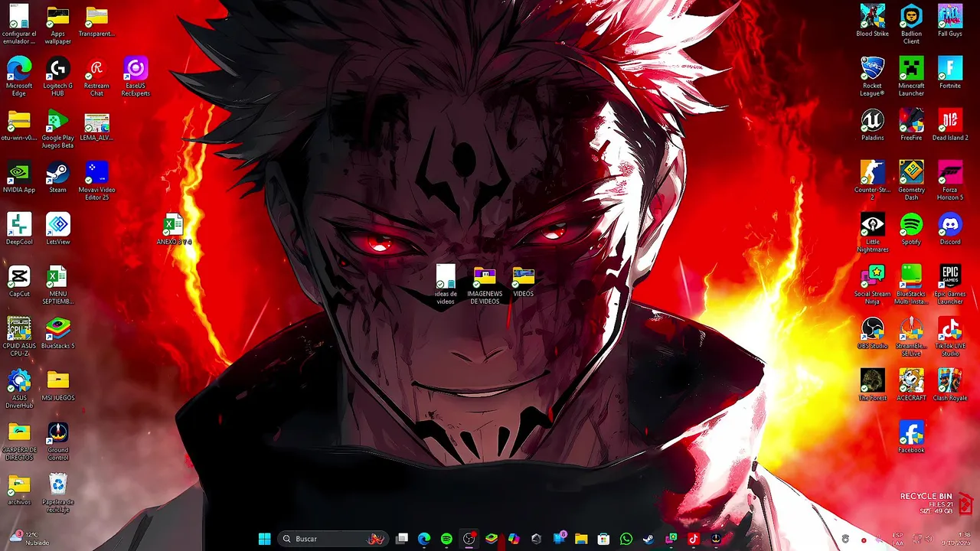
Task: Click the Buscar taskbar search box
Action: [x=333, y=539]
